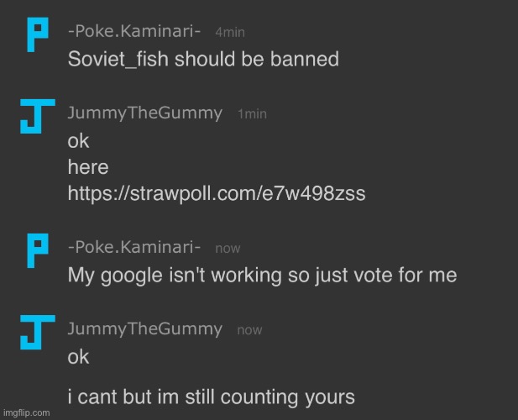Click the 'My google isn't working' message
Viewport: 518px width, 420px height.
click(x=262, y=276)
